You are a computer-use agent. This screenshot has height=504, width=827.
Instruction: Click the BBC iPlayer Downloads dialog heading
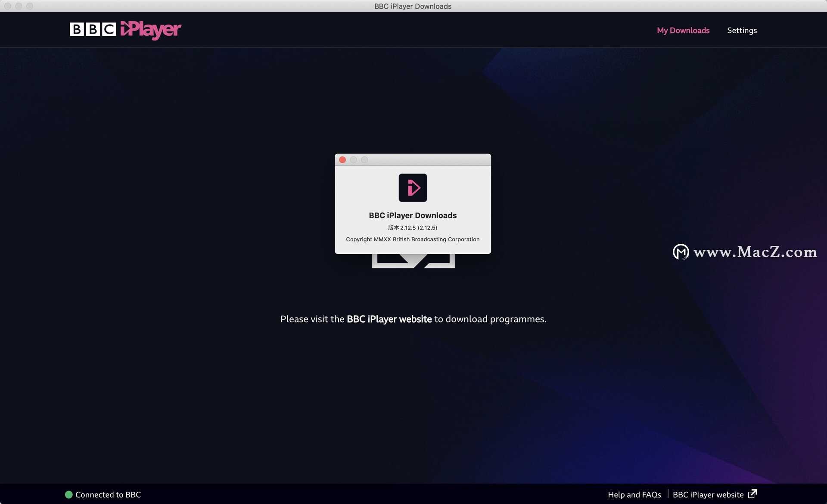[413, 215]
